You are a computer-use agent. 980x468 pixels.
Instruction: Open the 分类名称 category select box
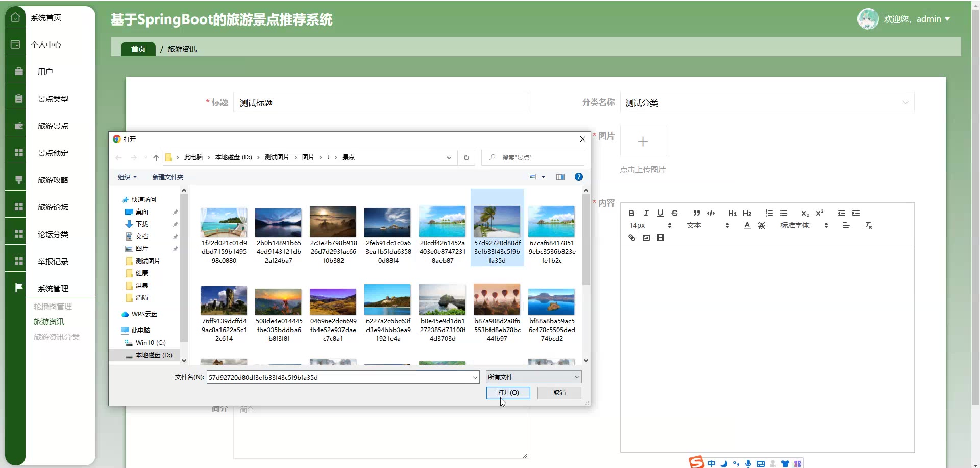(x=767, y=103)
